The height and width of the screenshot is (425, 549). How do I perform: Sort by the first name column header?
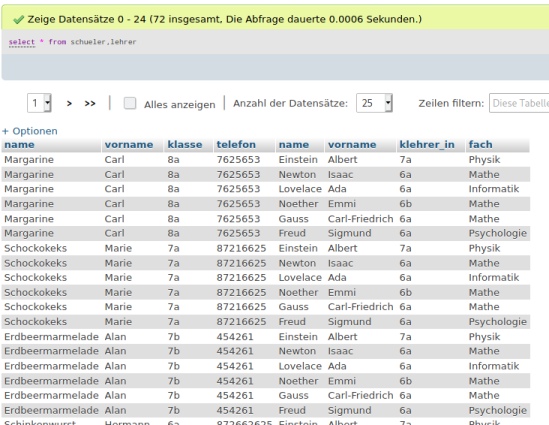pyautogui.click(x=19, y=145)
